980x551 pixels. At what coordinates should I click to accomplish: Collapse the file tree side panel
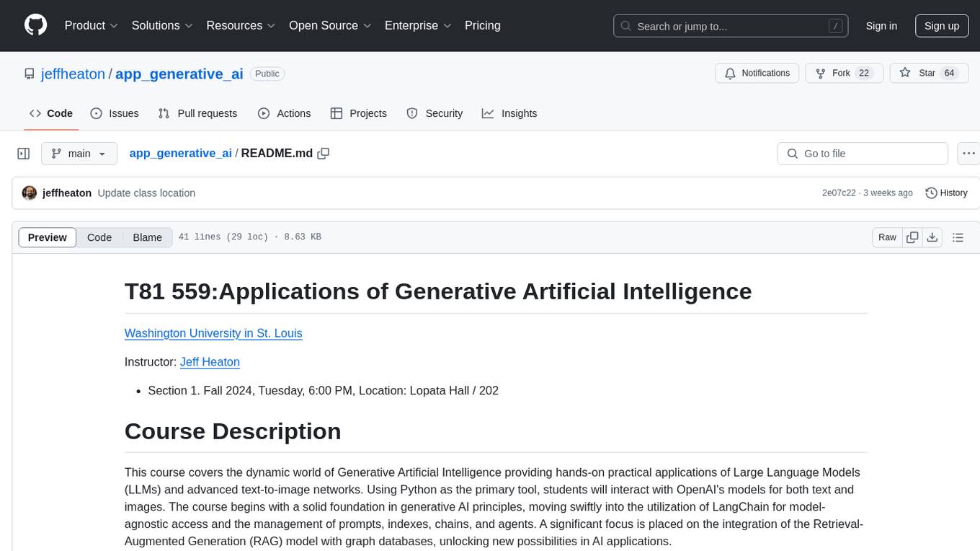[x=24, y=154]
